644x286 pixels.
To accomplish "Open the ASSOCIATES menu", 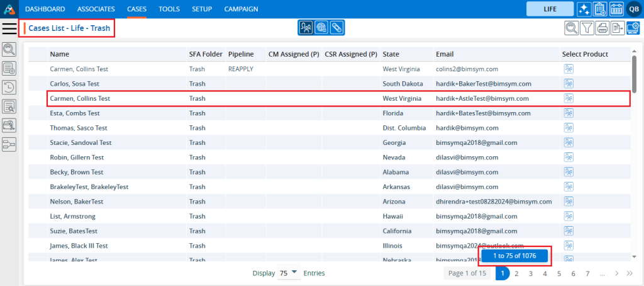I will click(x=96, y=9).
